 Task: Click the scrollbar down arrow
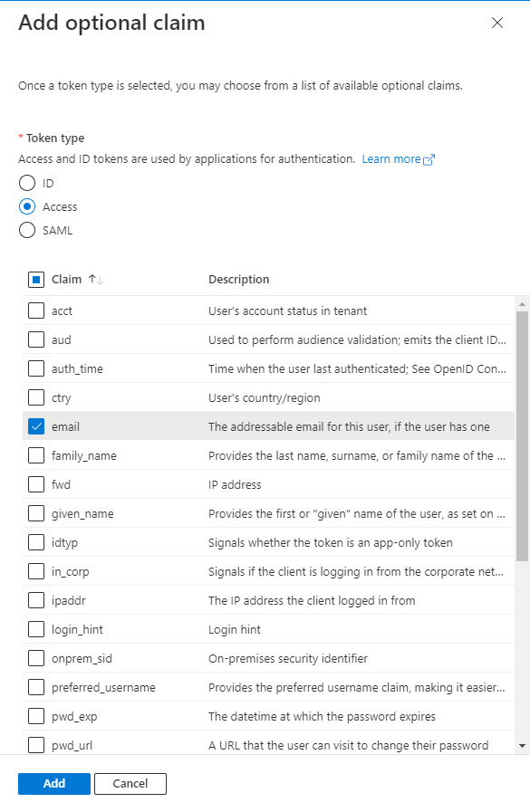[522, 746]
